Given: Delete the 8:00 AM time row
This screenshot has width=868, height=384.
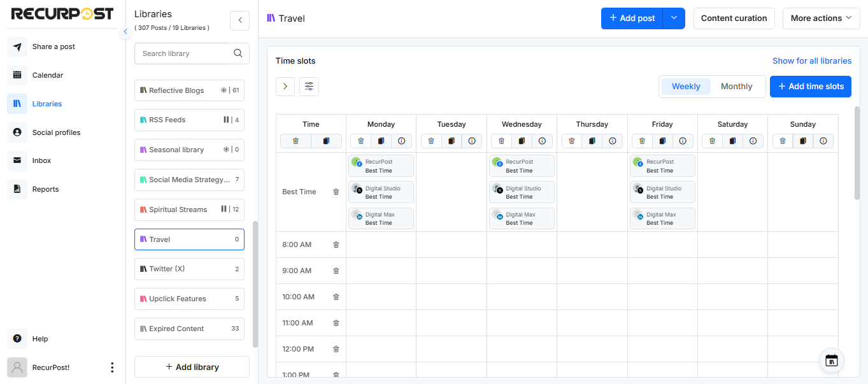Looking at the screenshot, I should pyautogui.click(x=336, y=245).
